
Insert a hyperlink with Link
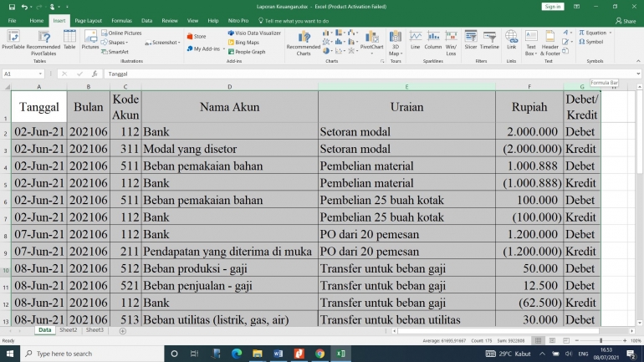coord(511,40)
